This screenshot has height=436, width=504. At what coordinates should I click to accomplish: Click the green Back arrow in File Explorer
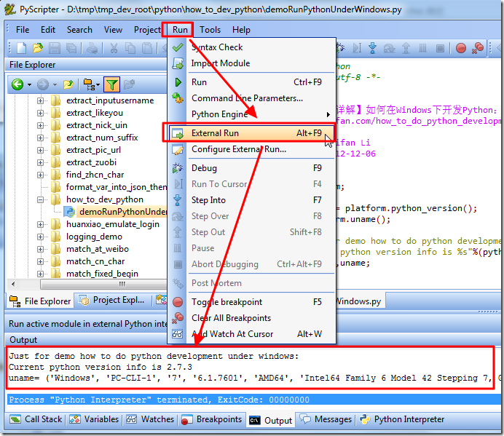[17, 84]
